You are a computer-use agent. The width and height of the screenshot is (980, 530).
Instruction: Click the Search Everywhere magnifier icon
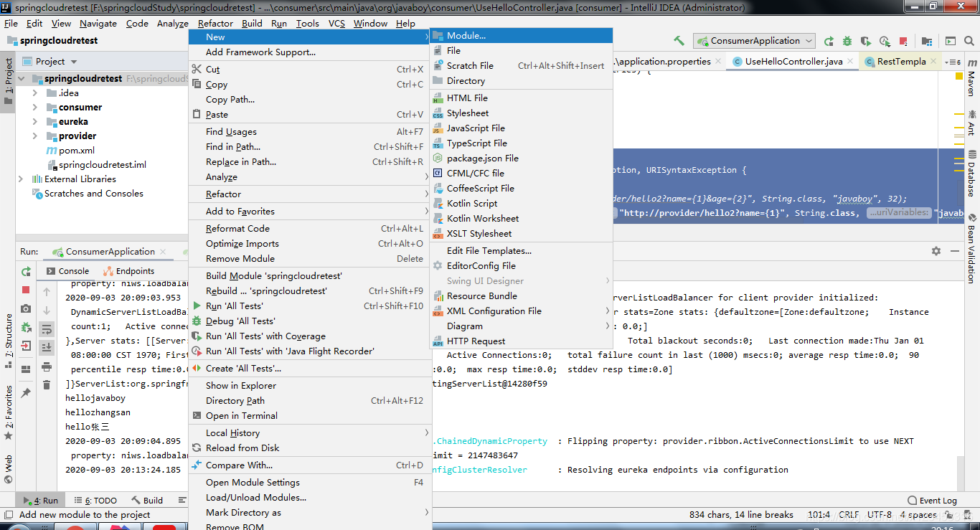[x=969, y=41]
